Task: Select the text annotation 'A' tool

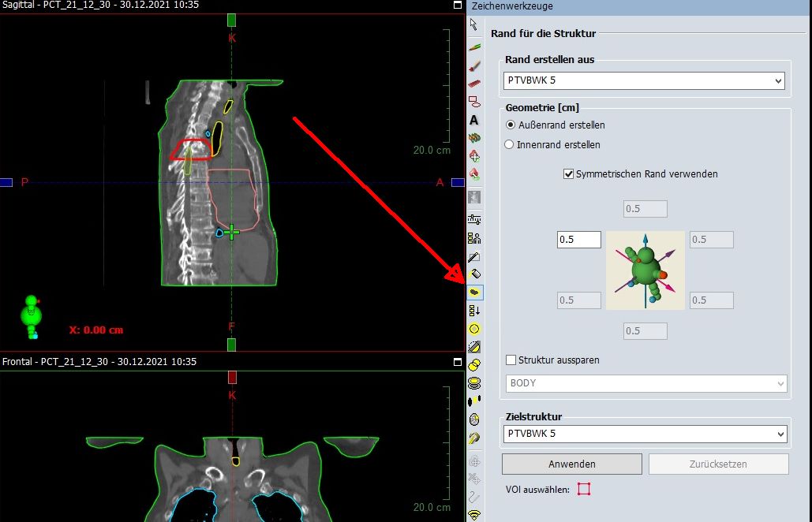Action: [x=474, y=121]
